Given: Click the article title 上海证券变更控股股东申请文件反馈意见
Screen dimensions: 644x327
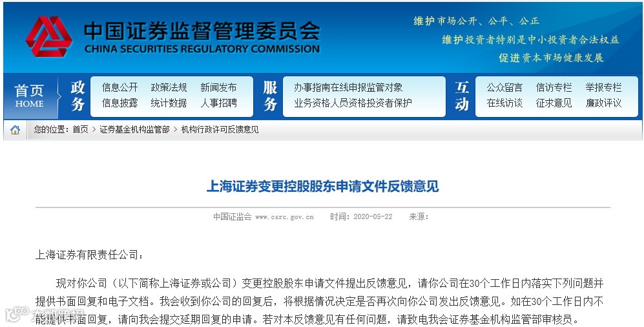Looking at the screenshot, I should tap(322, 187).
